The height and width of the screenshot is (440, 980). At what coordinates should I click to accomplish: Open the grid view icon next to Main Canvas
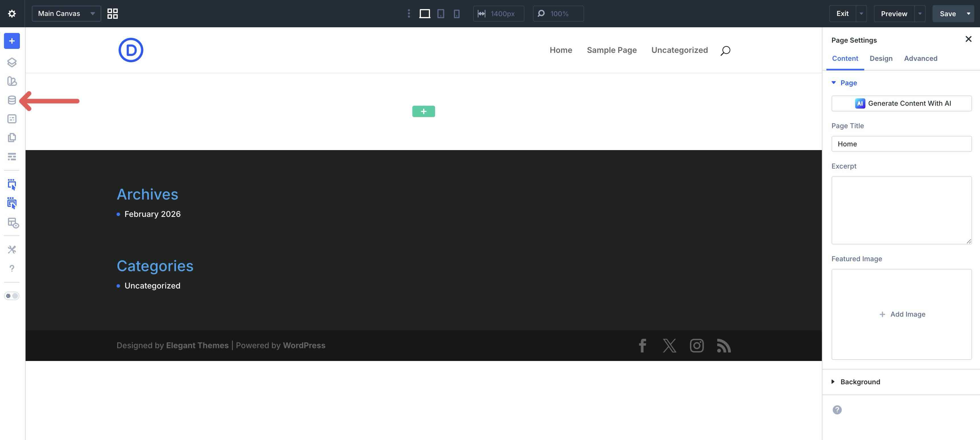point(112,13)
